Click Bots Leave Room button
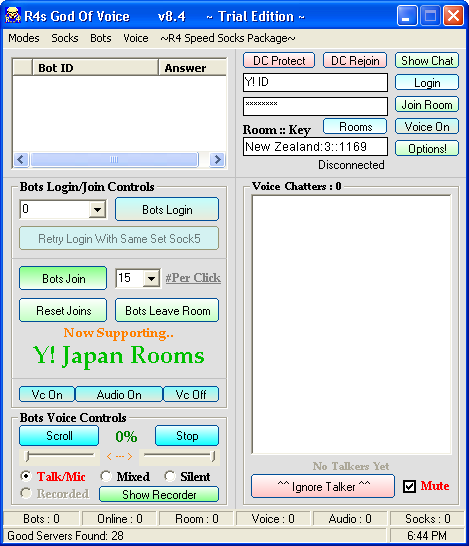This screenshot has height=546, width=469. pyautogui.click(x=167, y=310)
